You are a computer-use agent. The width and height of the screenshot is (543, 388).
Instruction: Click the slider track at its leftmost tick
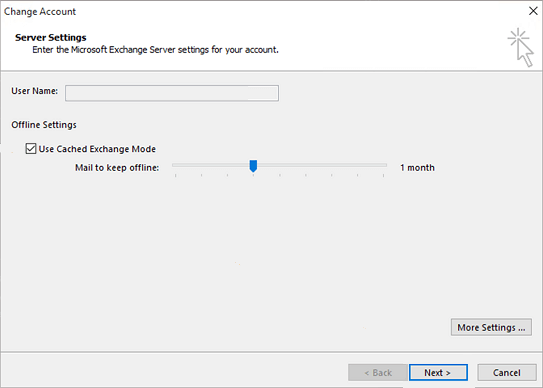pos(176,165)
